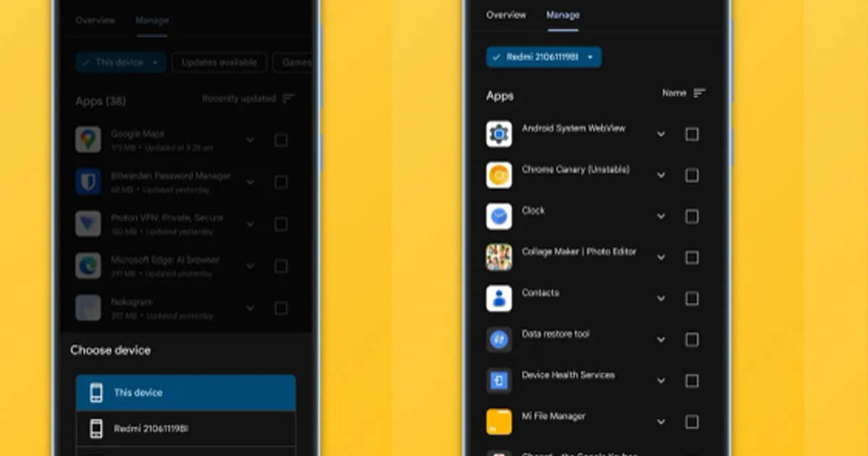Expand the Chrome Canary details chevron
The width and height of the screenshot is (868, 456).
660,175
